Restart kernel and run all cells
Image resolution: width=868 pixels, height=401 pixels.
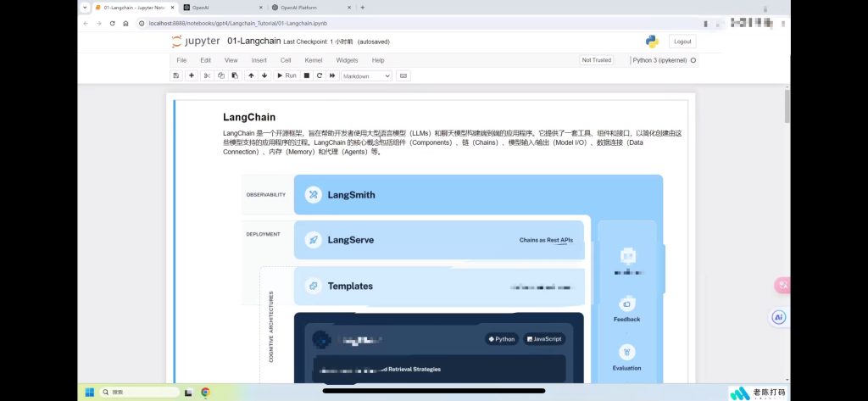click(x=332, y=76)
